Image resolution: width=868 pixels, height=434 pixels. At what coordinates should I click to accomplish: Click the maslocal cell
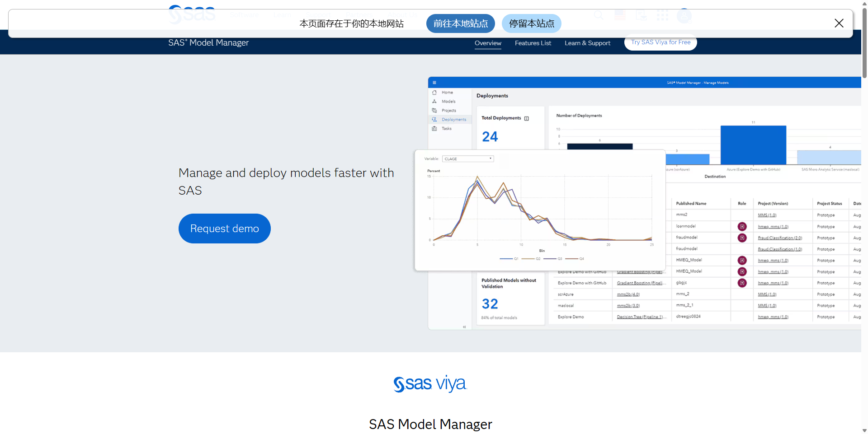(x=566, y=306)
